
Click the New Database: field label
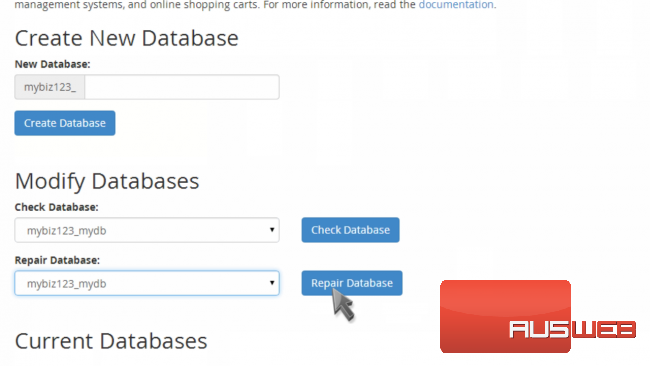pyautogui.click(x=52, y=64)
